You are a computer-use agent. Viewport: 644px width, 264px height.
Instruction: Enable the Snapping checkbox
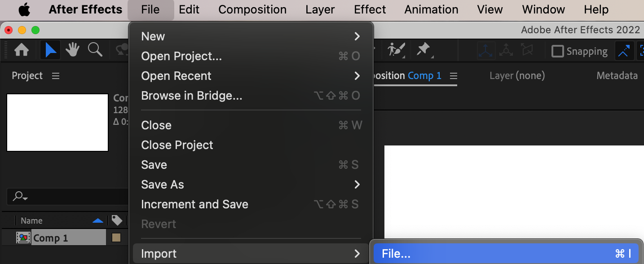click(x=557, y=51)
